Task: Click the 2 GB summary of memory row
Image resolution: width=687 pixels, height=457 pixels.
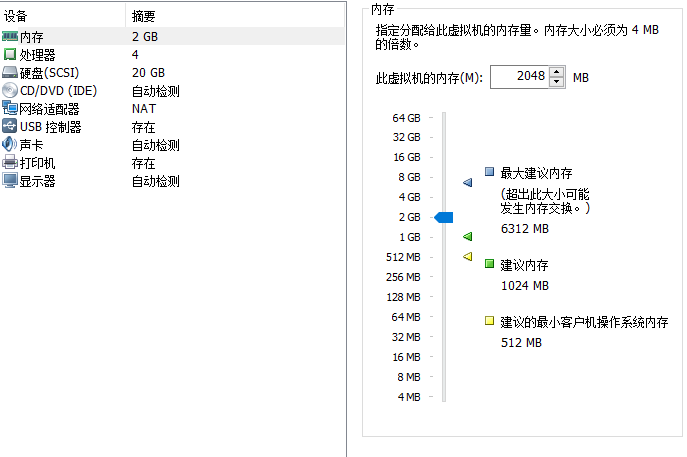Action: [145, 37]
